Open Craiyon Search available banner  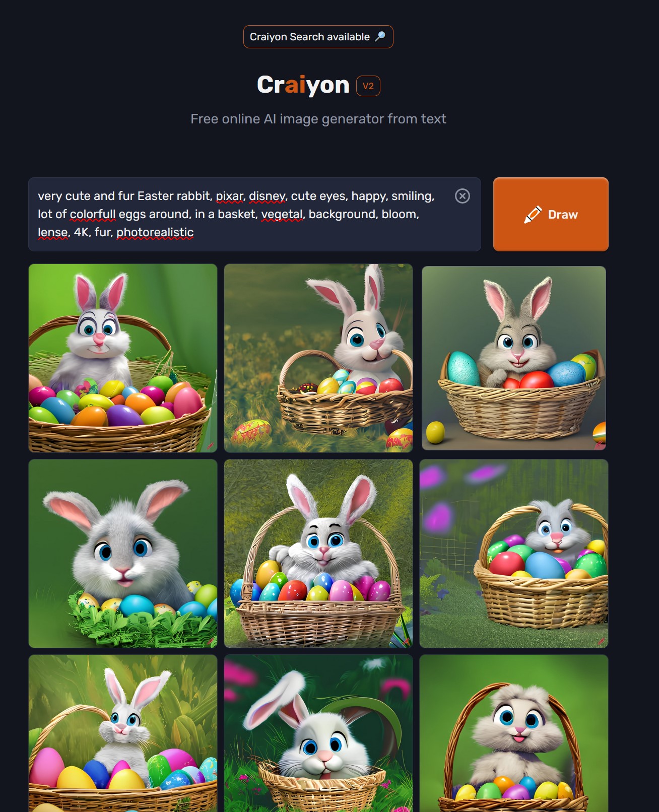(318, 37)
